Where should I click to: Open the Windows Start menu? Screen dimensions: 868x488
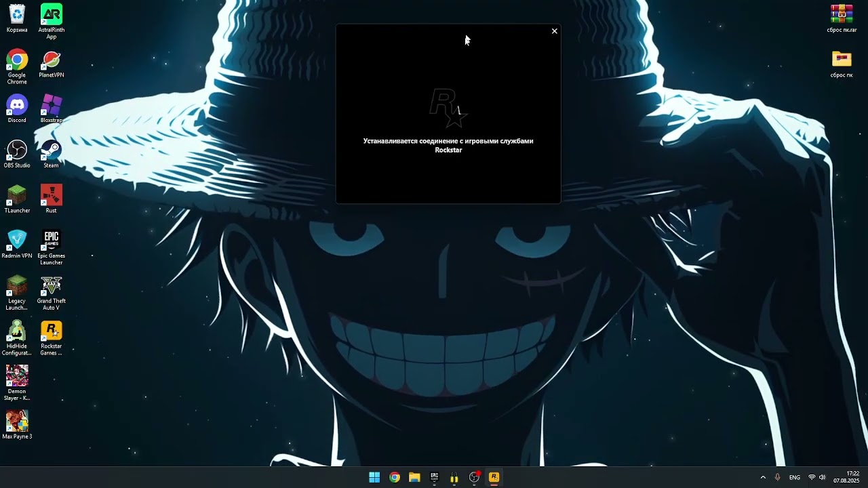coord(374,477)
